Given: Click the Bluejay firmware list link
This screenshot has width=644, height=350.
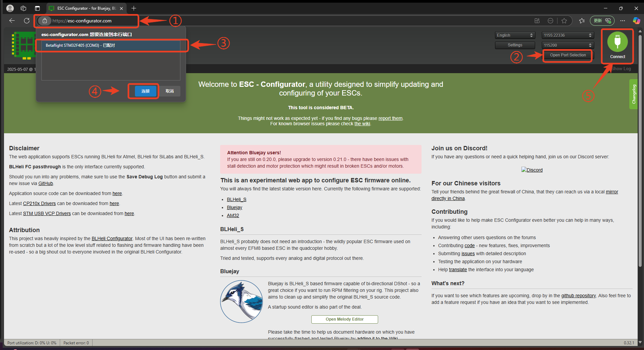Looking at the screenshot, I should (x=234, y=207).
